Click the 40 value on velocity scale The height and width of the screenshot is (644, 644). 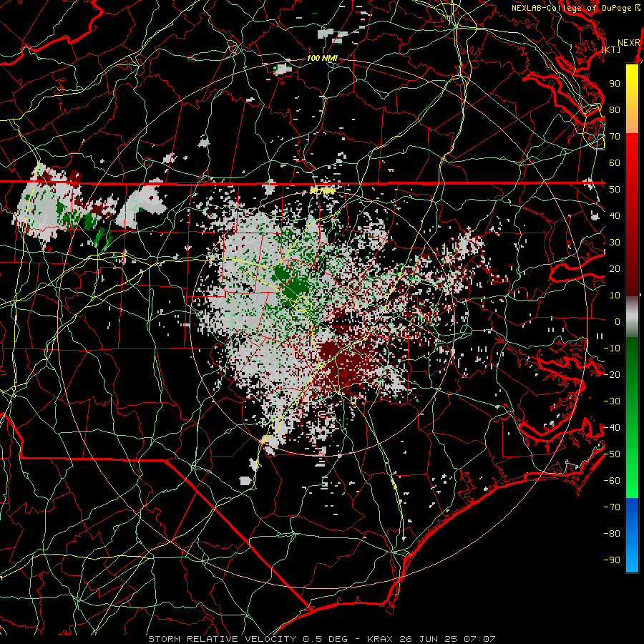[x=615, y=216]
